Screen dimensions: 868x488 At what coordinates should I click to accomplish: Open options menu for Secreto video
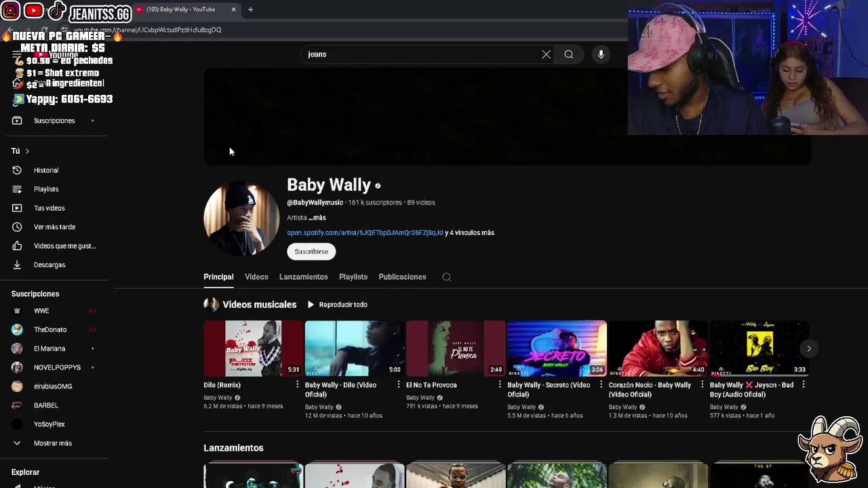coord(600,384)
